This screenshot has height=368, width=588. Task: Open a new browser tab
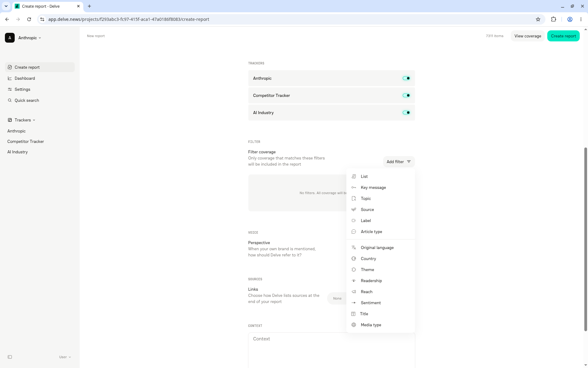(89, 6)
